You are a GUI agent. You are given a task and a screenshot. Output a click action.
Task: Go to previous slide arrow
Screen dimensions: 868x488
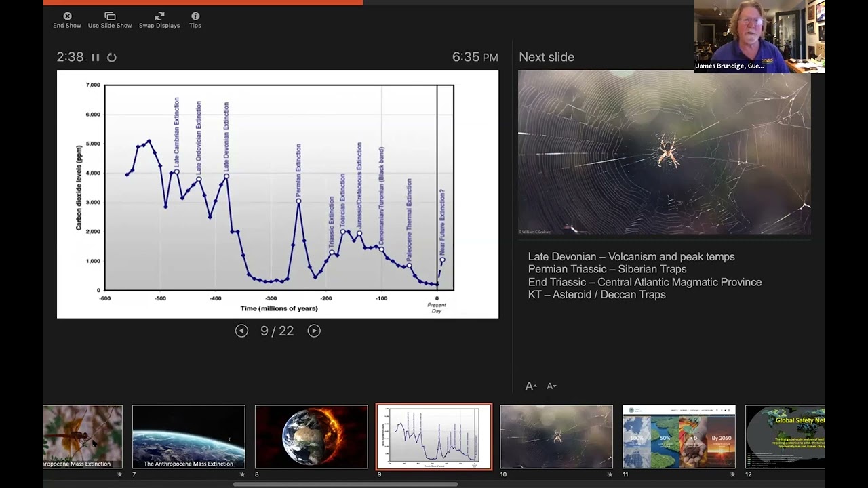(241, 331)
